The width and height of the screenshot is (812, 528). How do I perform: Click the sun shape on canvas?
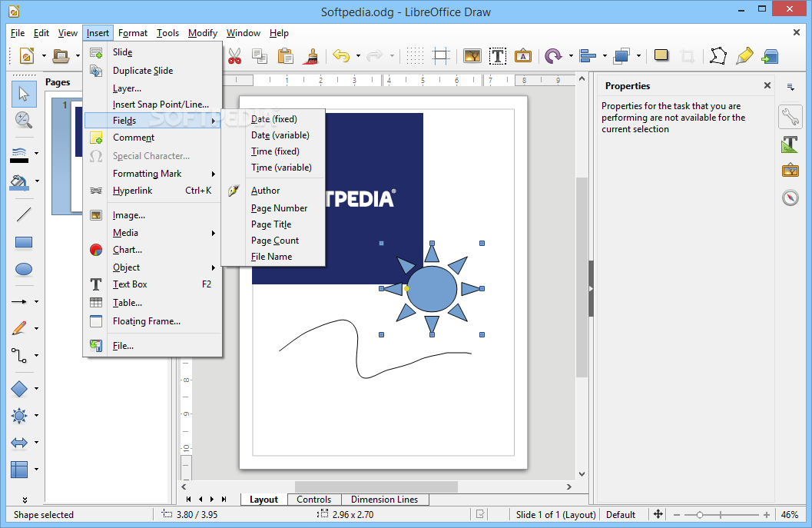(432, 289)
